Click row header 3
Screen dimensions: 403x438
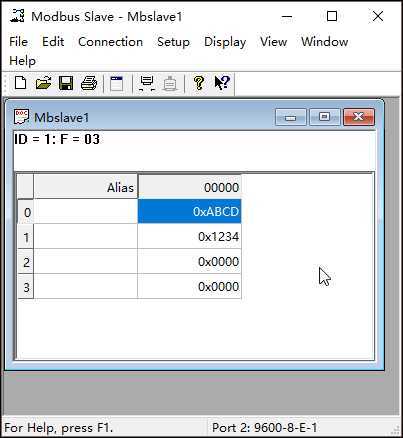(x=26, y=287)
